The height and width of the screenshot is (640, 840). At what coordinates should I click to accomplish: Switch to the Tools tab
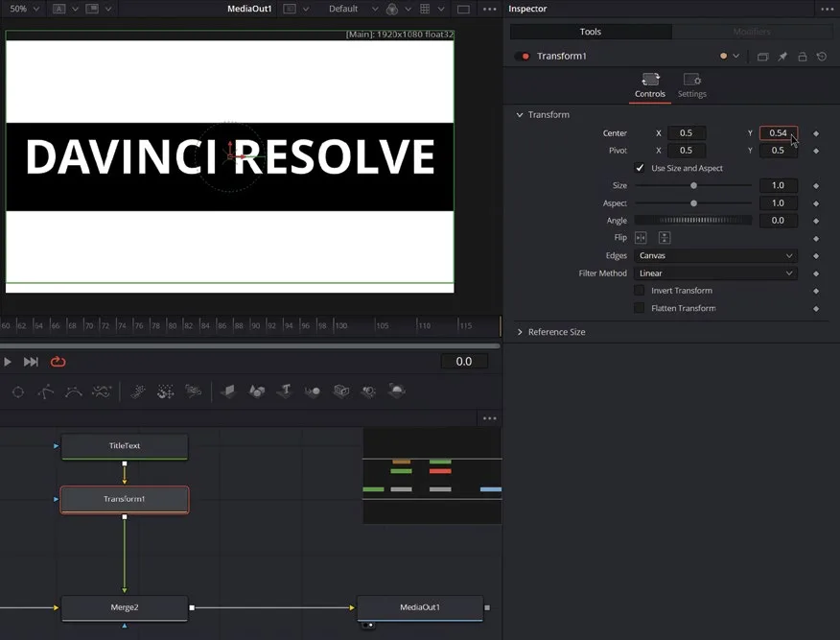[591, 32]
